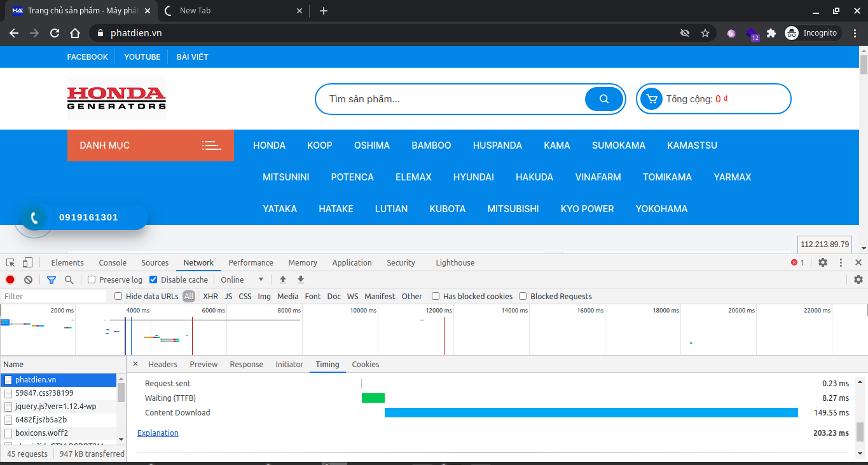
Task: Open the DevTools customize three-dot menu
Action: pyautogui.click(x=841, y=262)
